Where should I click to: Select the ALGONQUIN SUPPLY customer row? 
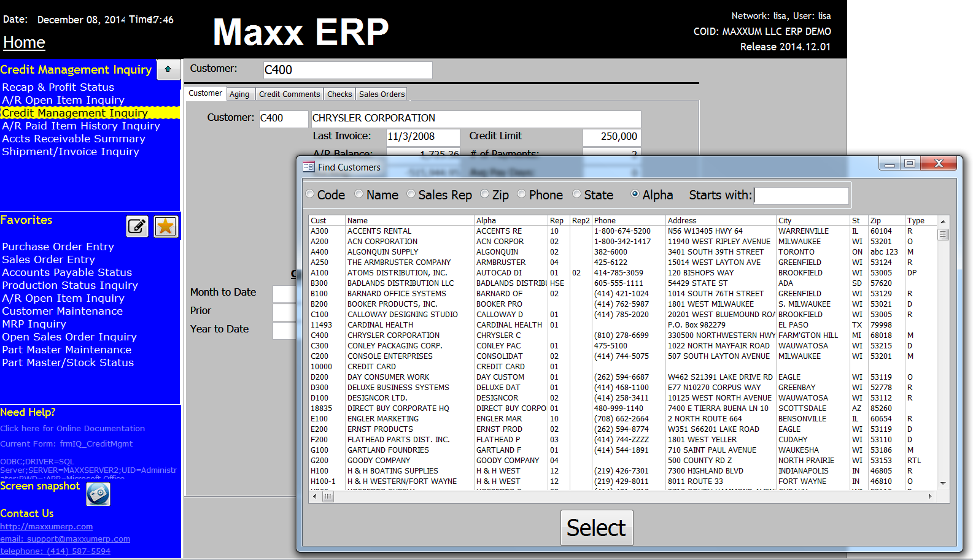623,252
